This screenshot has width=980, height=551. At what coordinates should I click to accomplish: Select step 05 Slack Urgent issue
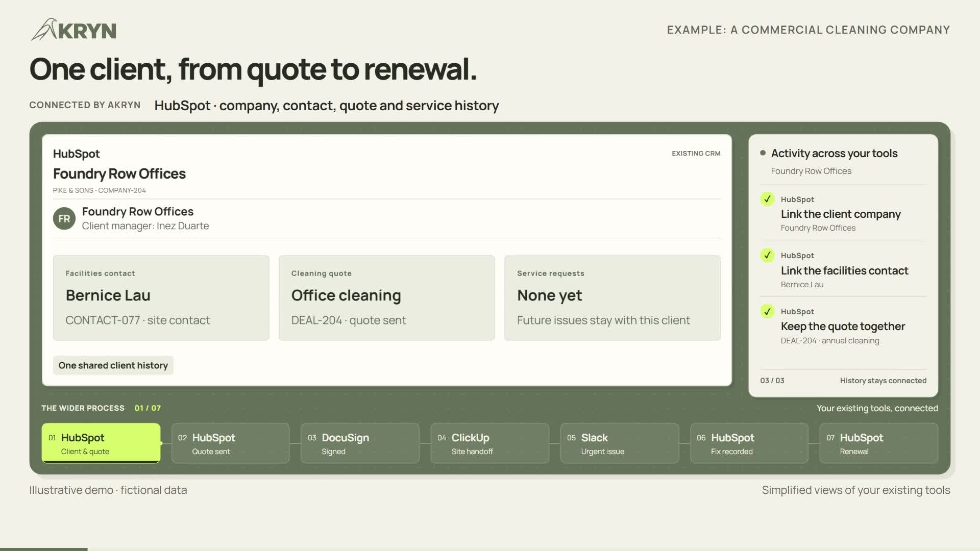pyautogui.click(x=620, y=443)
